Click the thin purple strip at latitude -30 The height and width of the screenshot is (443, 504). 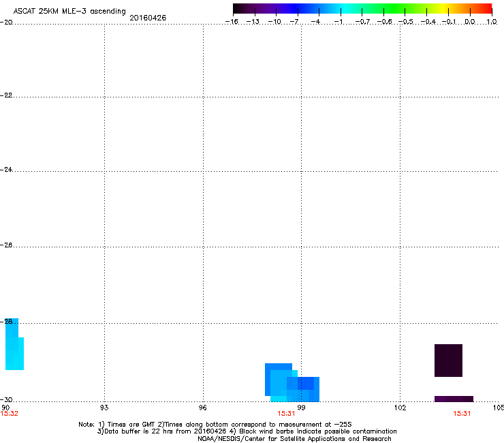[x=454, y=399]
